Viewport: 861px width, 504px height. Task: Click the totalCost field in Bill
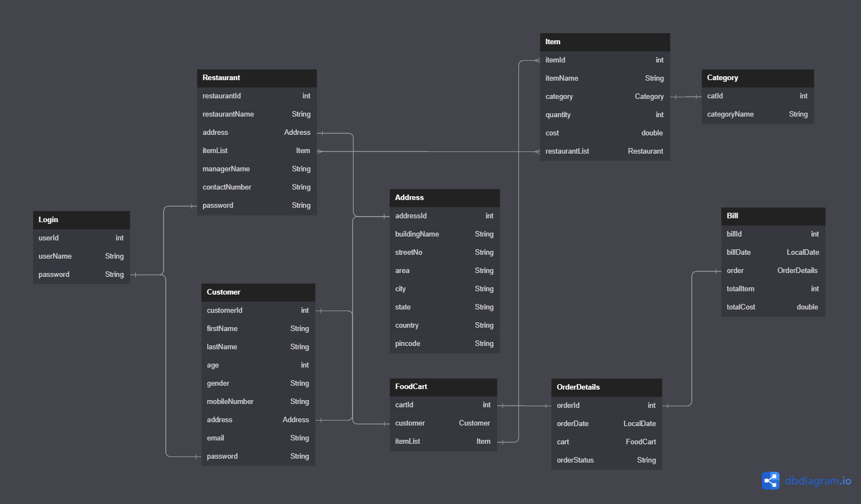773,307
